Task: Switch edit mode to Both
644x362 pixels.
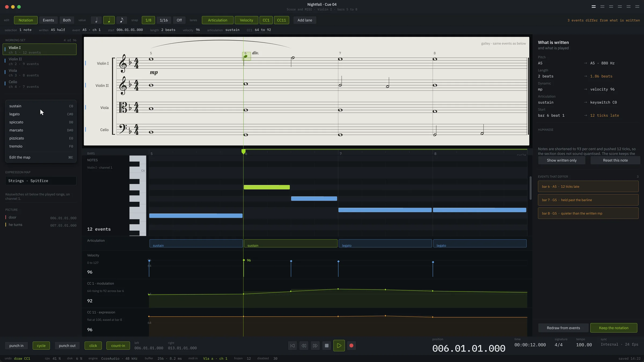Action: [67, 20]
